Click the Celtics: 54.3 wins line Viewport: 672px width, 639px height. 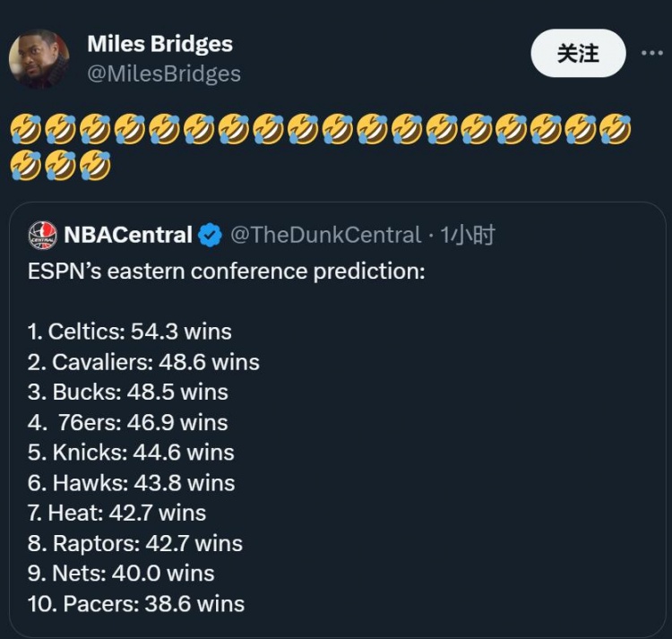tap(130, 332)
